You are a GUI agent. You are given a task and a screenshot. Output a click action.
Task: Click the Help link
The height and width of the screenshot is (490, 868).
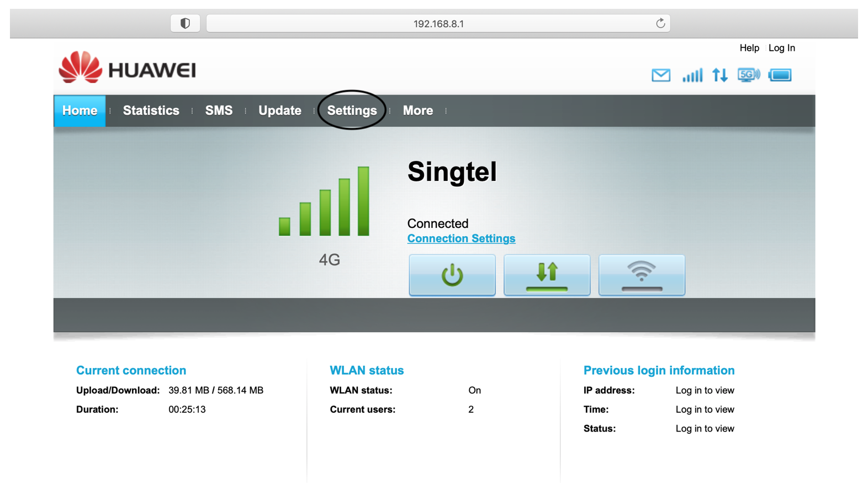pyautogui.click(x=749, y=48)
